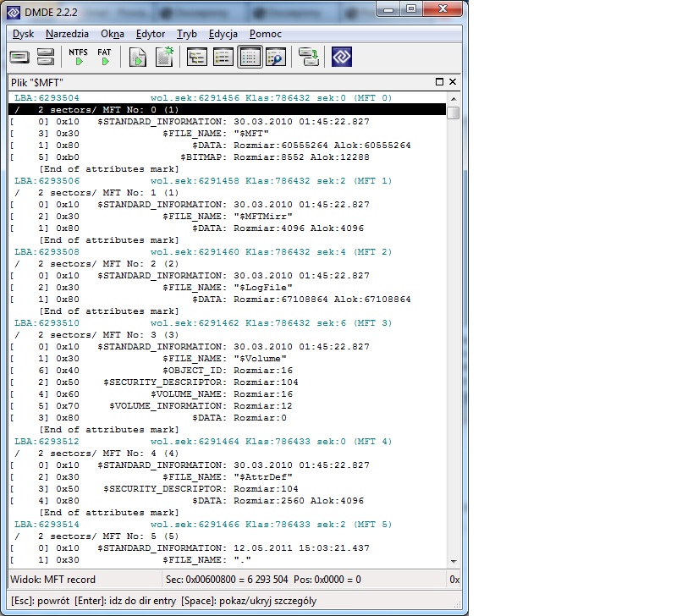Select header line LBA:6293504
This screenshot has width=693, height=616.
(227, 97)
